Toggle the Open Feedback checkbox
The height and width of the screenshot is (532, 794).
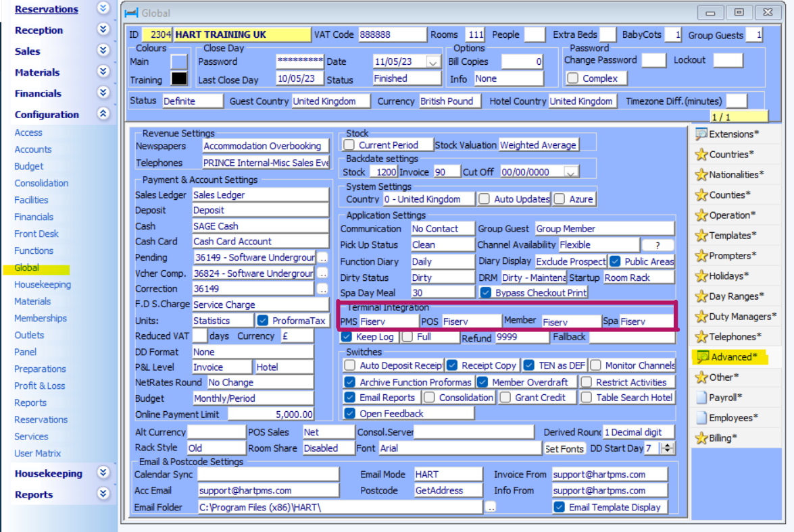pos(349,413)
